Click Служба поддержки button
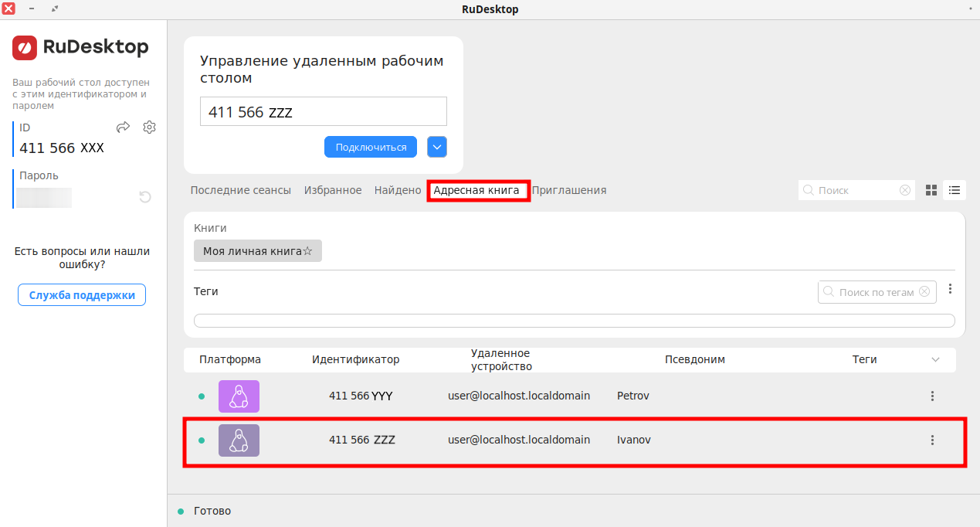The height and width of the screenshot is (527, 980). tap(82, 294)
